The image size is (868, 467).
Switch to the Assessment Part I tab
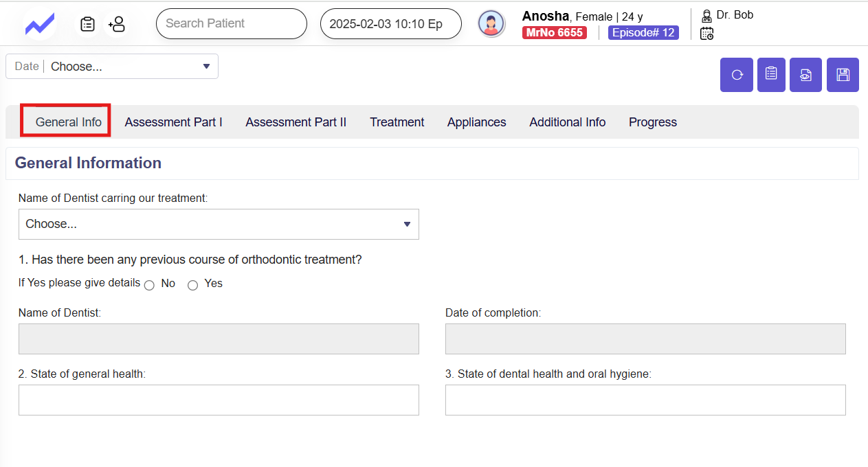pos(173,122)
